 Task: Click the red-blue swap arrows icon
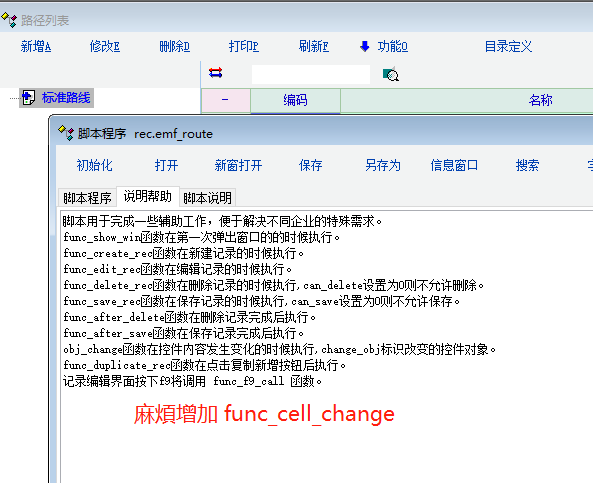tap(216, 73)
